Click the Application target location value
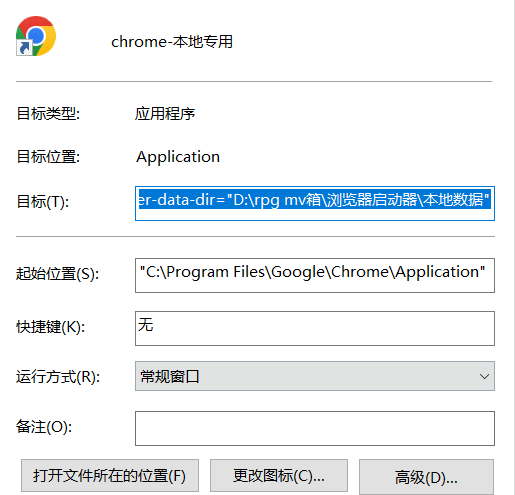The image size is (515, 495). pos(178,157)
